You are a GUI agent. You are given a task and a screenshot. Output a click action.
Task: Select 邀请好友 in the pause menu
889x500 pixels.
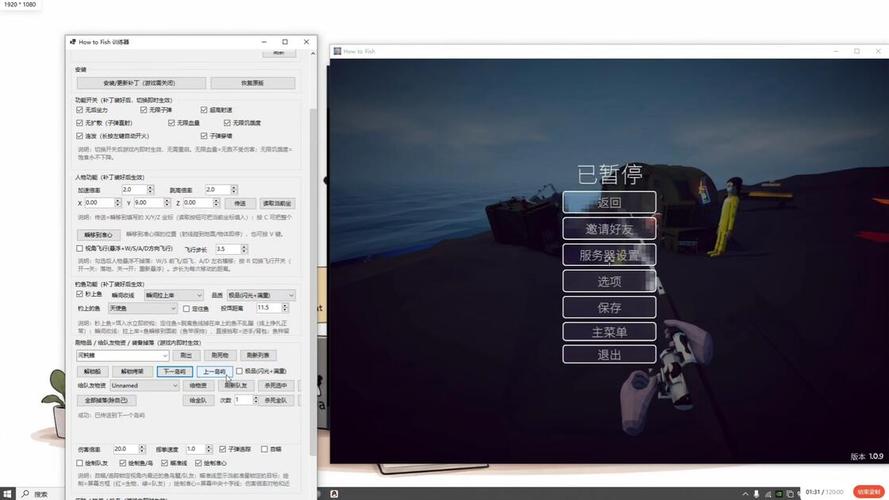[x=609, y=229]
